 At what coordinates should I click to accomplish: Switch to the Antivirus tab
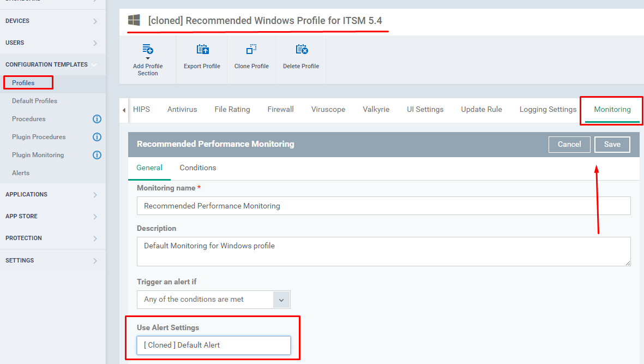coord(182,109)
